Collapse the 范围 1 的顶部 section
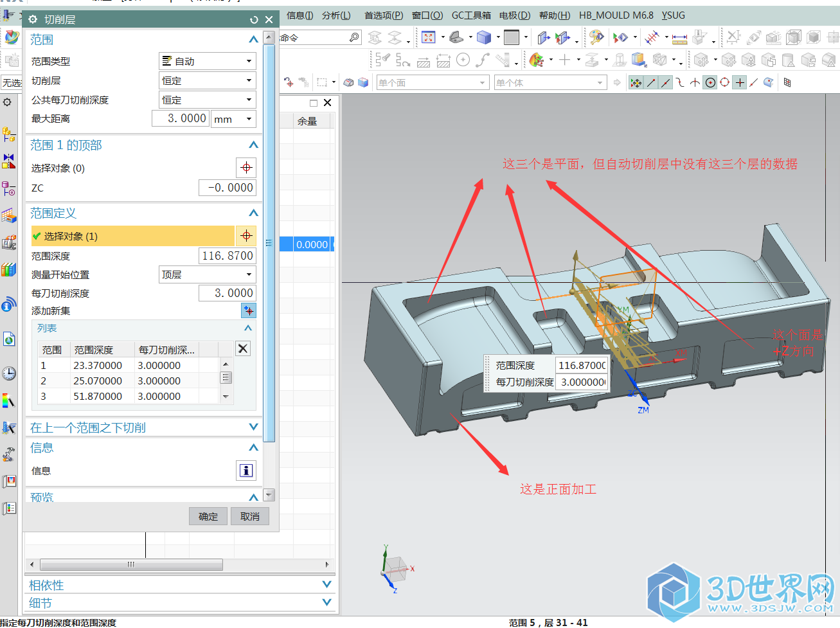Viewport: 840px width, 628px height. tap(253, 145)
